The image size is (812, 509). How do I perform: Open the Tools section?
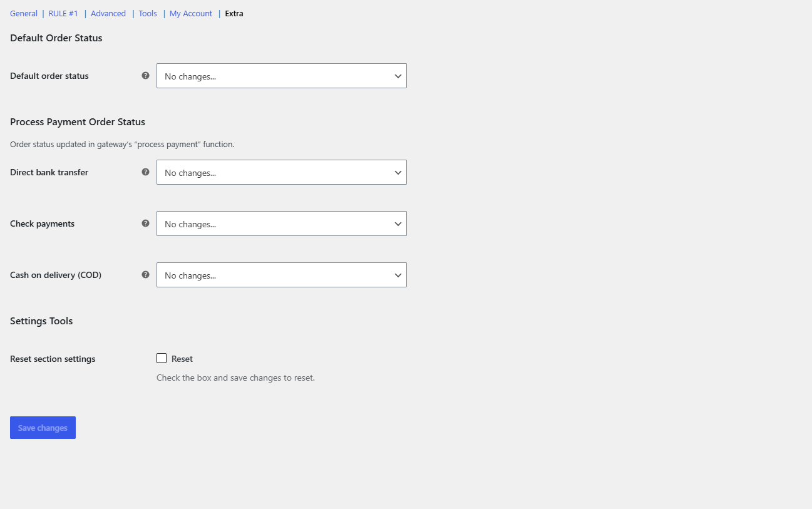point(148,14)
